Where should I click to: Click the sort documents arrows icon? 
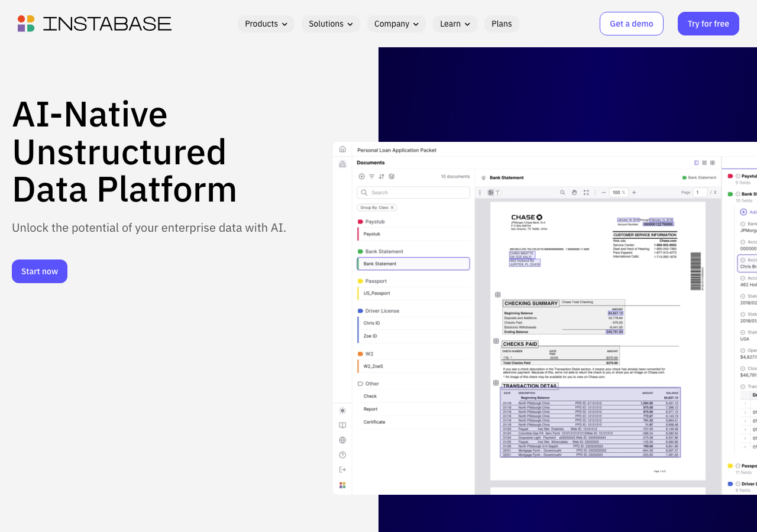click(381, 176)
